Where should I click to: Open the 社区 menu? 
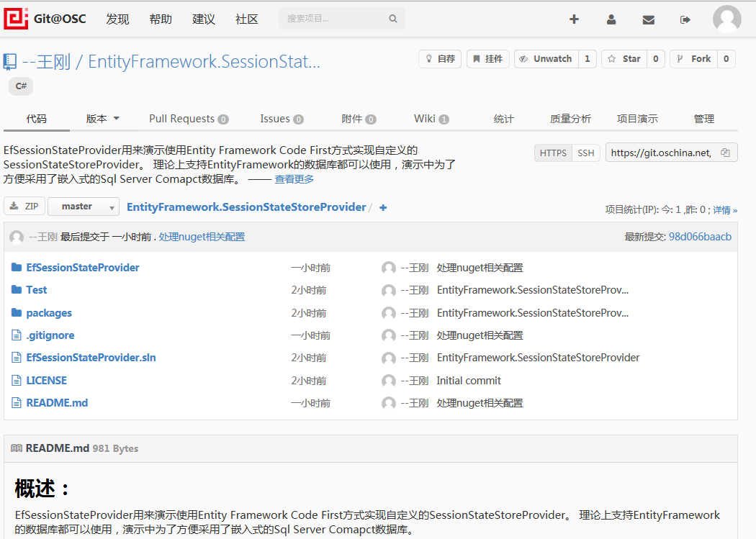[x=246, y=19]
